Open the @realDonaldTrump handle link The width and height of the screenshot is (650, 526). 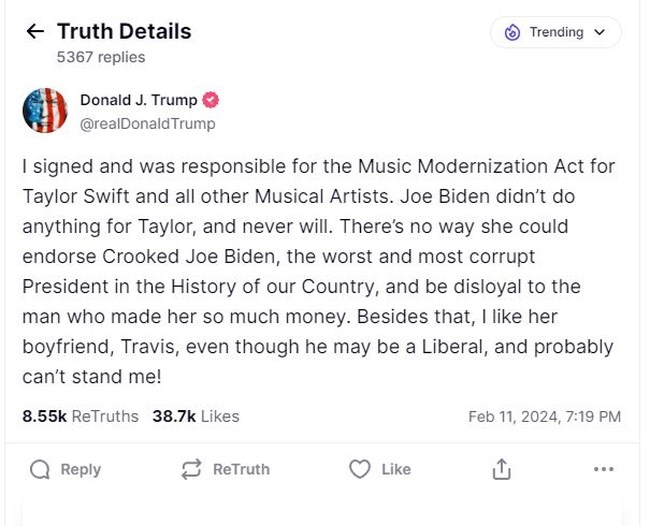tap(147, 124)
